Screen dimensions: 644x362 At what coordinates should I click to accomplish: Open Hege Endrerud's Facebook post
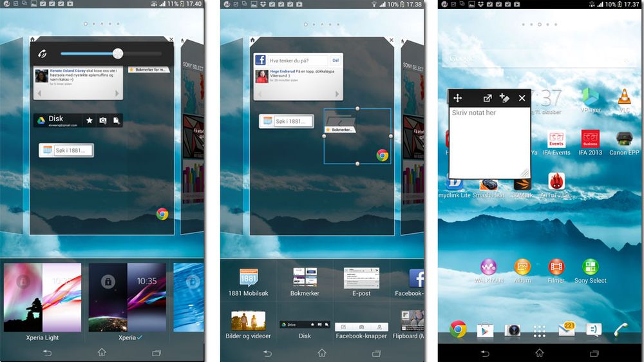coord(298,75)
